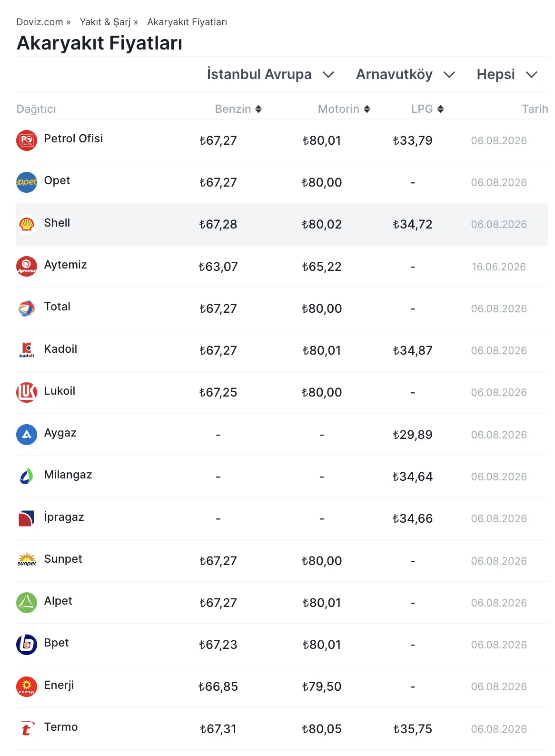
Task: Sort the LPG column
Action: [x=427, y=109]
